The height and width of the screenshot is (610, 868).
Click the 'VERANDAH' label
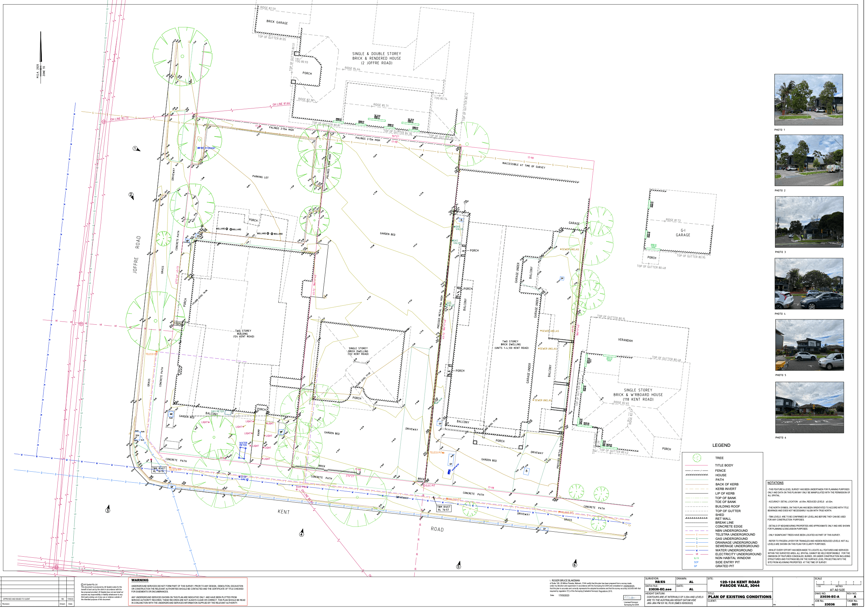pyautogui.click(x=625, y=340)
